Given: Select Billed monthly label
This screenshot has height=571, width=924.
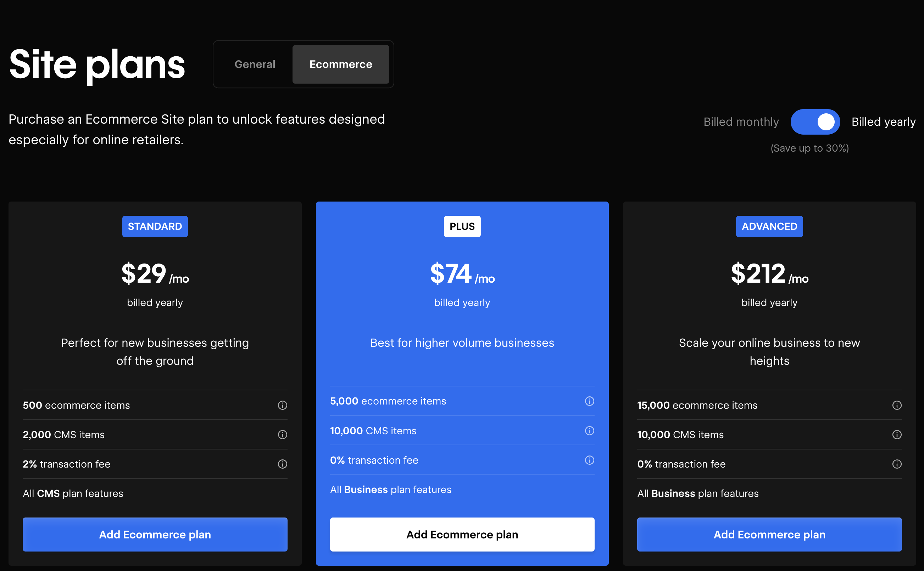Looking at the screenshot, I should pyautogui.click(x=741, y=121).
